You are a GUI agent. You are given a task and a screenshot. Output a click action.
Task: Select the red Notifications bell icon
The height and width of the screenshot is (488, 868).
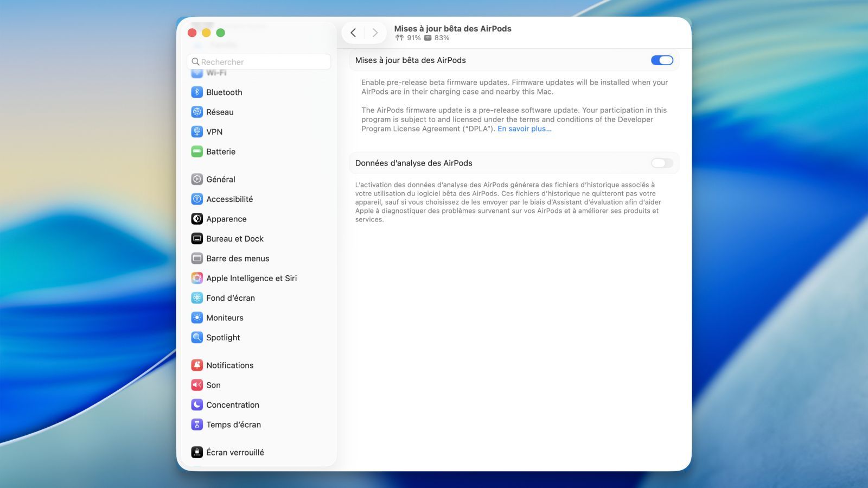tap(197, 365)
